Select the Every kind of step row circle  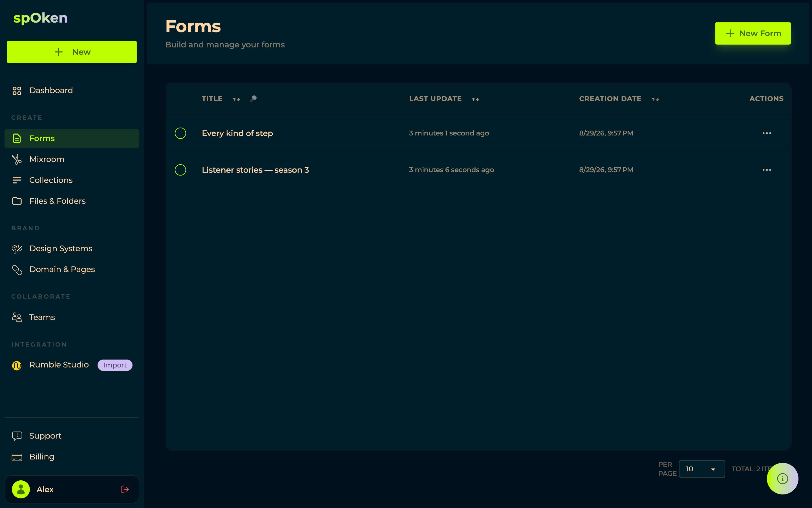(x=180, y=133)
